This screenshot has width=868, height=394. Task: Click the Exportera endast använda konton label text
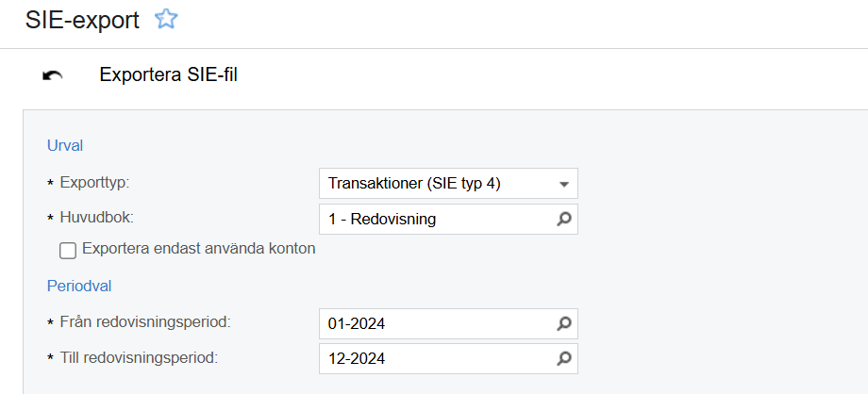198,250
